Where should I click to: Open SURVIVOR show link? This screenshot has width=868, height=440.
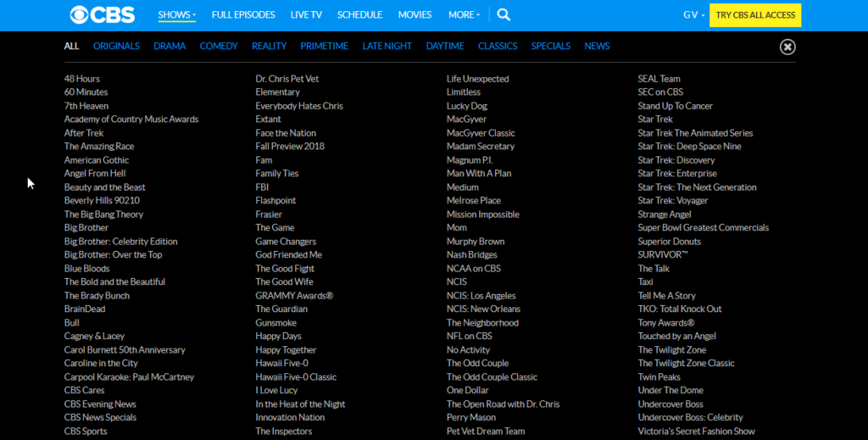[x=663, y=254]
